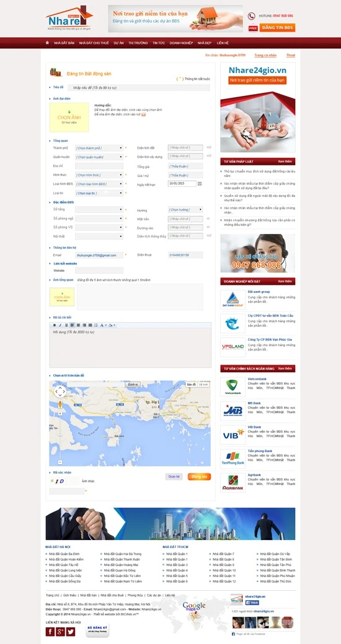Click the captcha code input field
This screenshot has height=644, width=341.
coord(67,491)
